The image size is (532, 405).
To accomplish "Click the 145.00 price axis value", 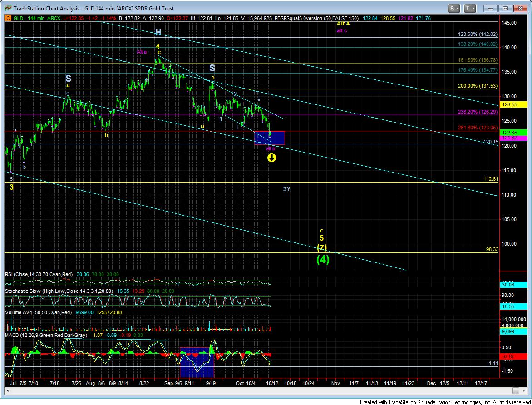I will tap(509, 23).
